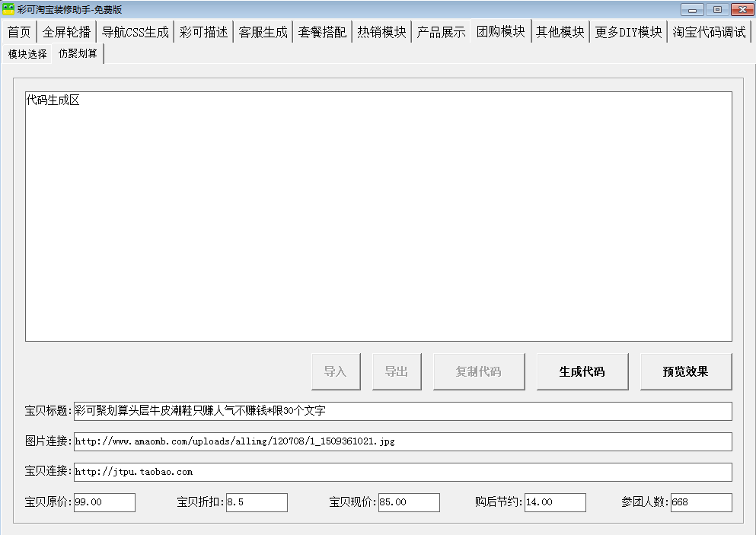
Task: Click inside the 代码生成区 text area
Action: pos(378,217)
